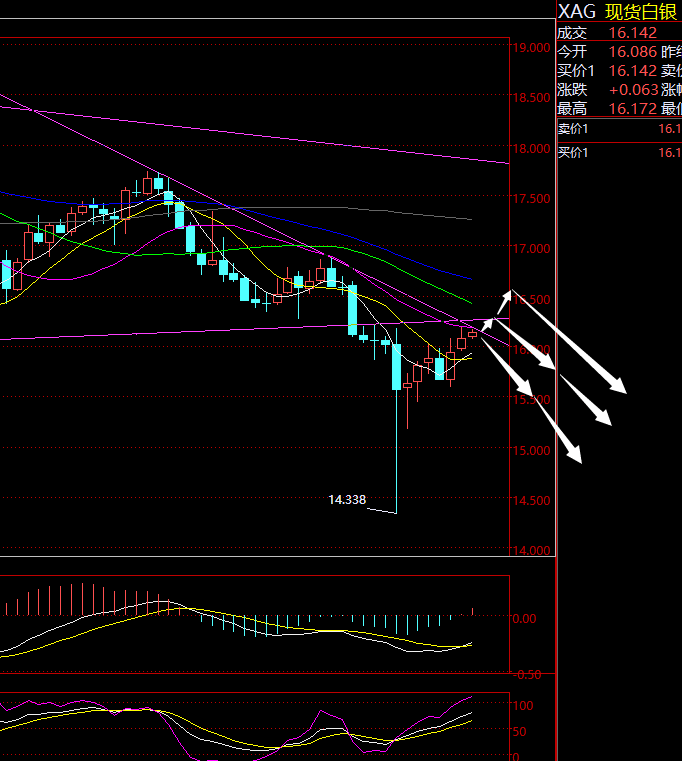Click the latest red MACD histogram bar
Screen dimensions: 682x761
click(x=472, y=612)
